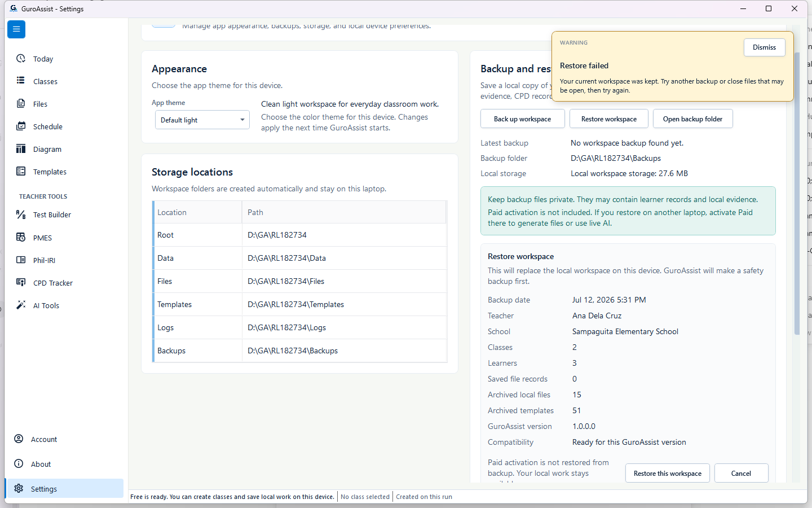Click the Diagram layout icon

pos(21,148)
